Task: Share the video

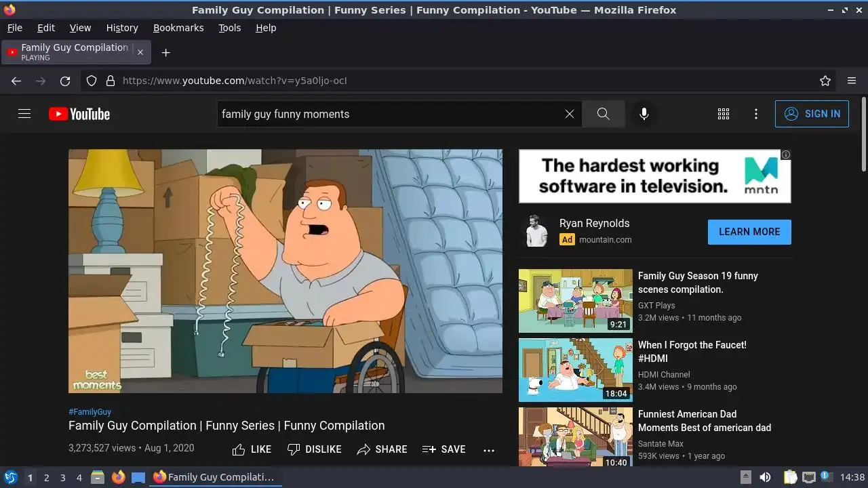Action: pyautogui.click(x=382, y=449)
